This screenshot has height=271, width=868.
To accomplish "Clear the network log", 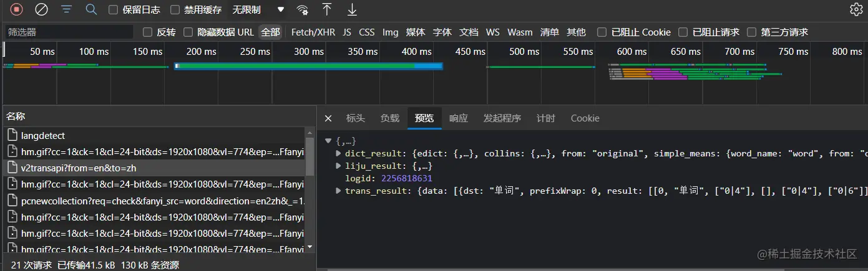I will point(41,9).
